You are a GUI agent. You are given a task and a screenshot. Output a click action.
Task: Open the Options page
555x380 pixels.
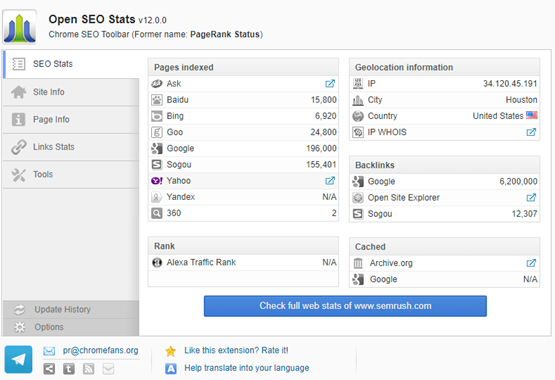pos(71,327)
